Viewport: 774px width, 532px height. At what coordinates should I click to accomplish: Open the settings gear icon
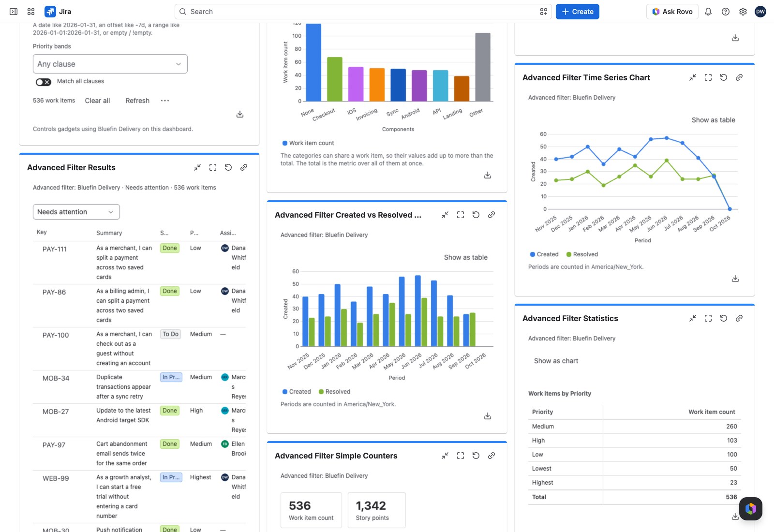[x=743, y=12]
